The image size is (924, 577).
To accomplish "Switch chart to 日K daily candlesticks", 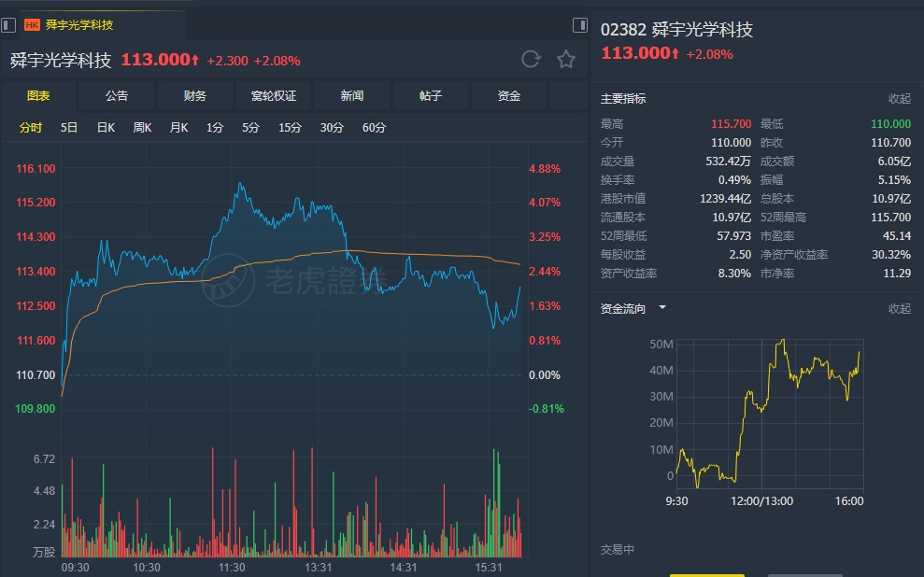I will [x=106, y=128].
